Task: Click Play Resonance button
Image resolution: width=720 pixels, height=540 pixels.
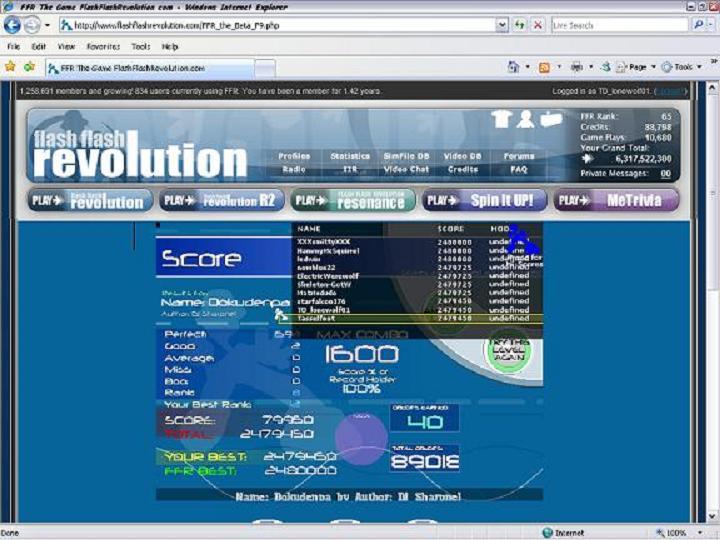Action: tap(353, 200)
